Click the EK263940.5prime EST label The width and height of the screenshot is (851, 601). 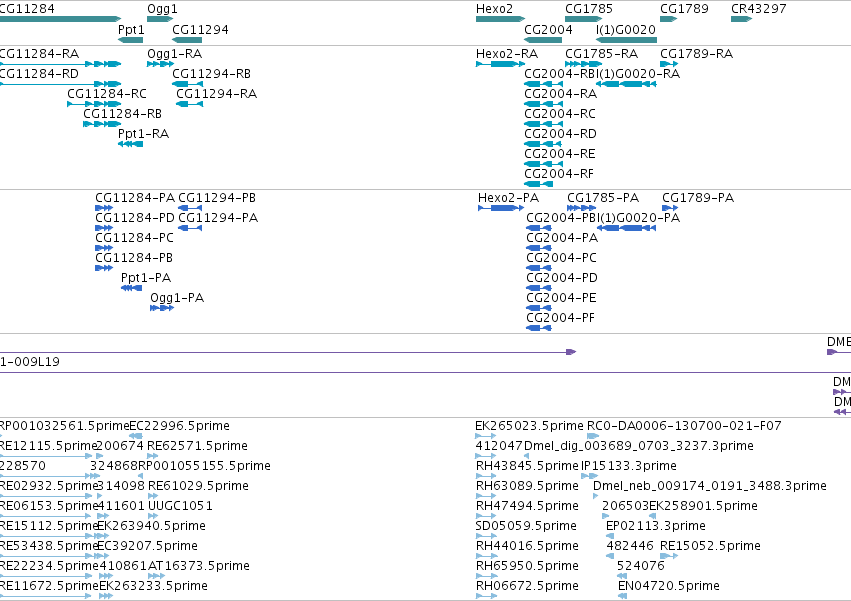(151, 526)
